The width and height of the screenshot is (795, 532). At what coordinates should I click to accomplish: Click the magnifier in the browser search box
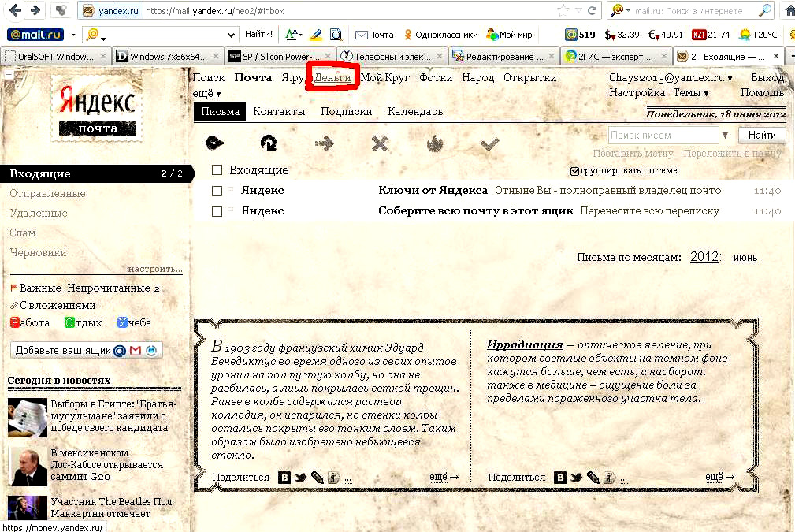[765, 10]
